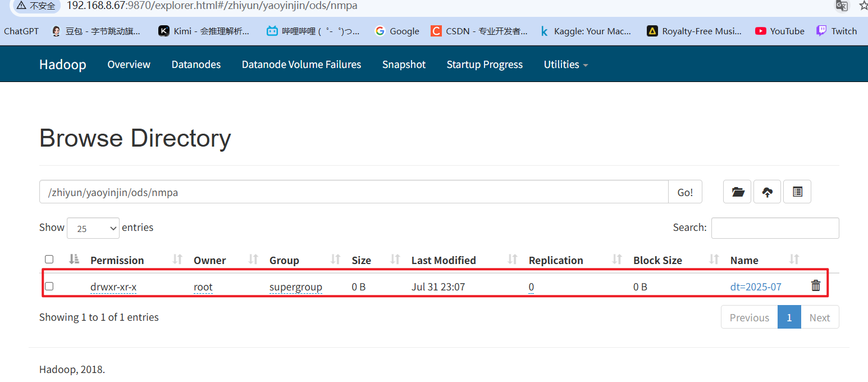Open the YouTube bookmark
Image resolution: width=868 pixels, height=382 pixels.
point(780,31)
